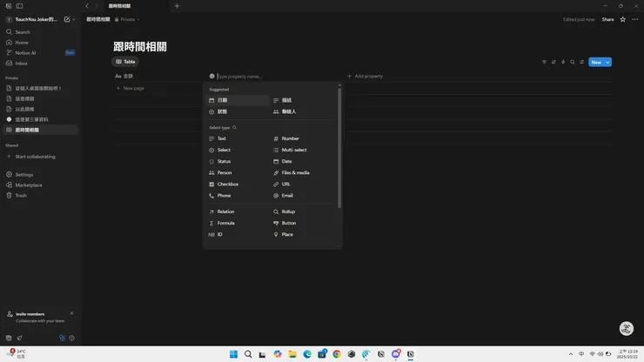Open the help question mark icon
Image resolution: width=644 pixels, height=362 pixels.
coord(72,339)
